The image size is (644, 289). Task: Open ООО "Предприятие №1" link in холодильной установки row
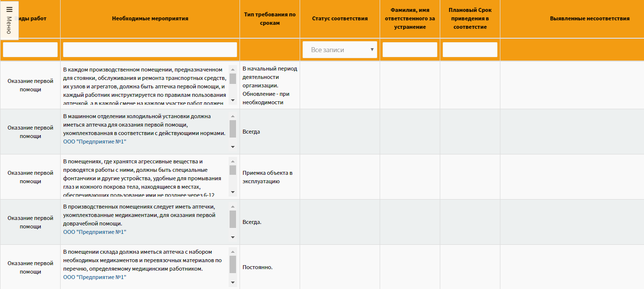[95, 142]
